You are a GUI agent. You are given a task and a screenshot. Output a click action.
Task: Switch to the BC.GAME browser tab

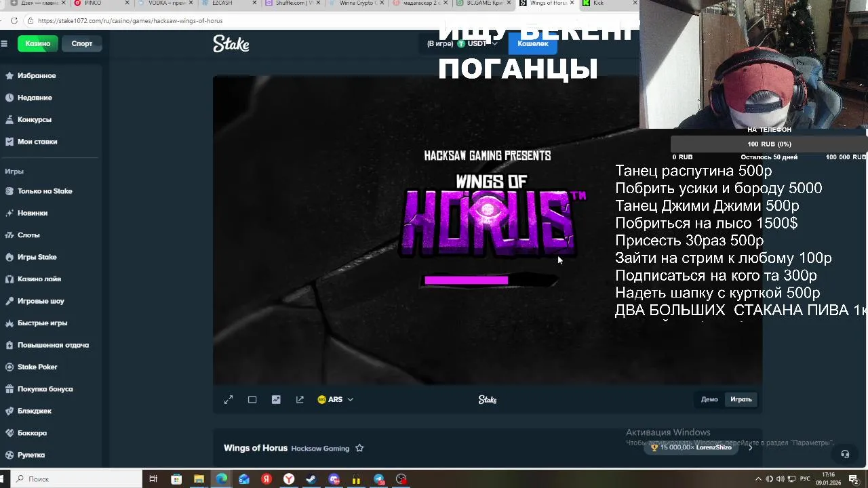point(484,3)
